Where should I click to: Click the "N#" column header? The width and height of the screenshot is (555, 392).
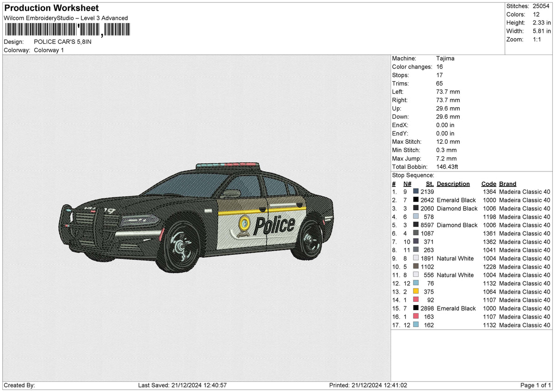pos(407,184)
